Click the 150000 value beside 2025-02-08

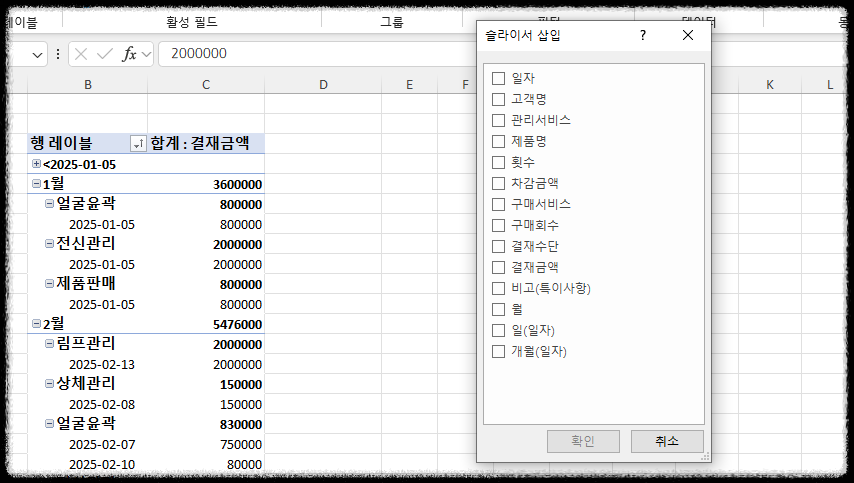pyautogui.click(x=206, y=405)
